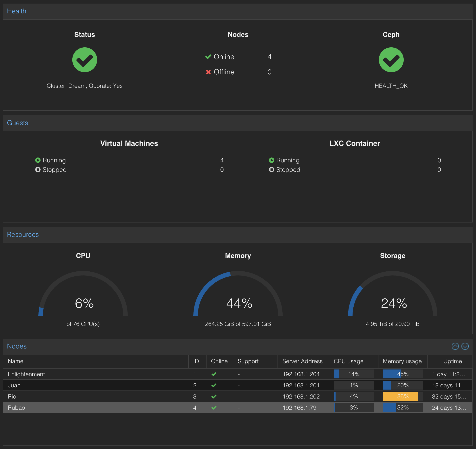
Task: Click Virtual Machines Stopped icon
Action: tap(38, 170)
